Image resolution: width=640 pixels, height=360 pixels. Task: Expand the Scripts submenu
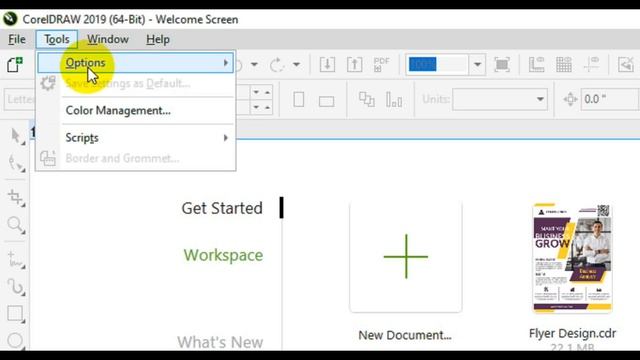(136, 138)
